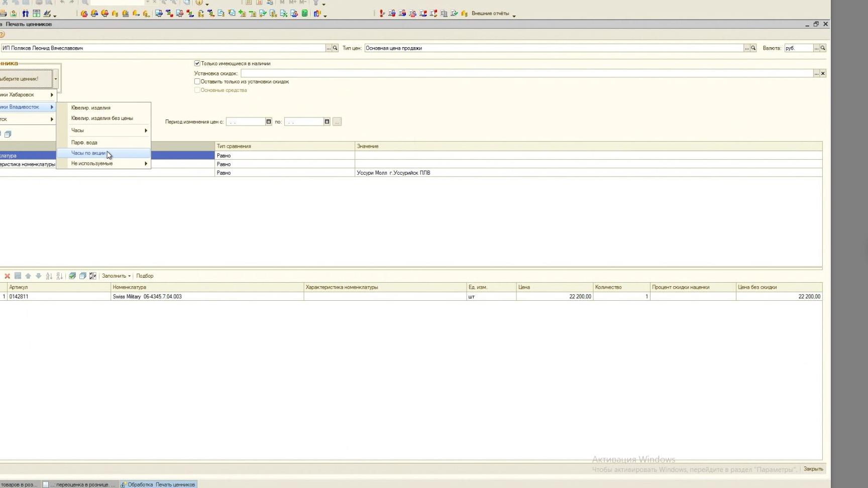The height and width of the screenshot is (488, 868).
Task: Click the copy windows icon under left menu
Action: (x=8, y=134)
